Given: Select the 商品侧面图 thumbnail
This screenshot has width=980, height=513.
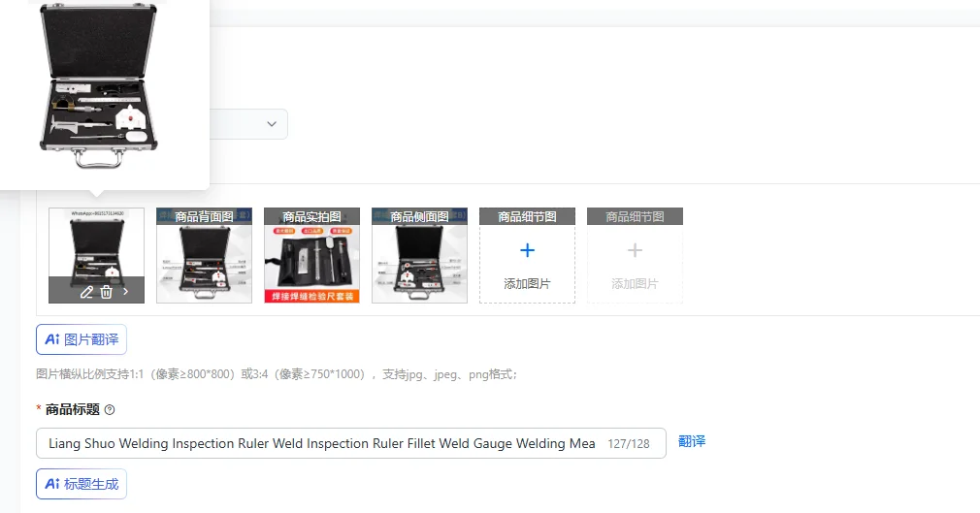Looking at the screenshot, I should coord(419,256).
